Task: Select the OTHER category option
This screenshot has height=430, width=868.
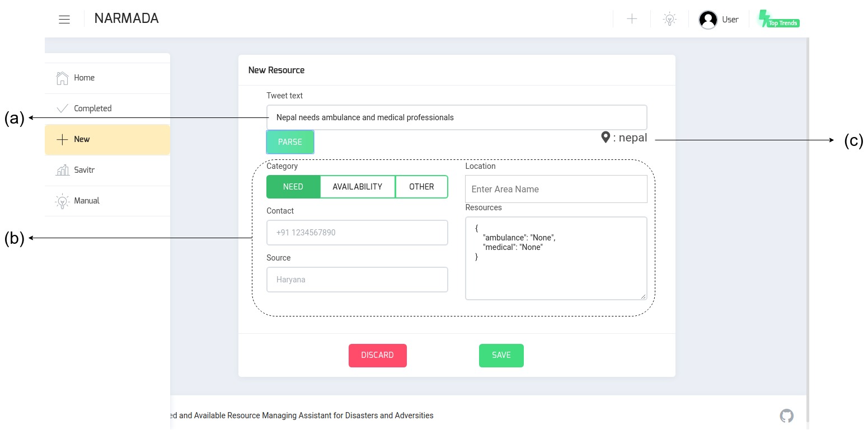Action: tap(421, 187)
